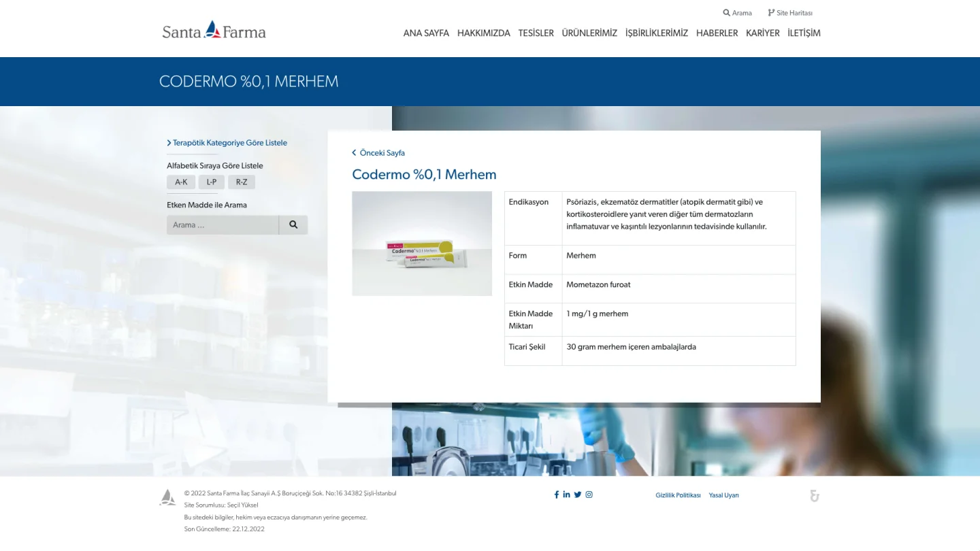
Task: Click the Codermo product image thumbnail
Action: pos(422,244)
